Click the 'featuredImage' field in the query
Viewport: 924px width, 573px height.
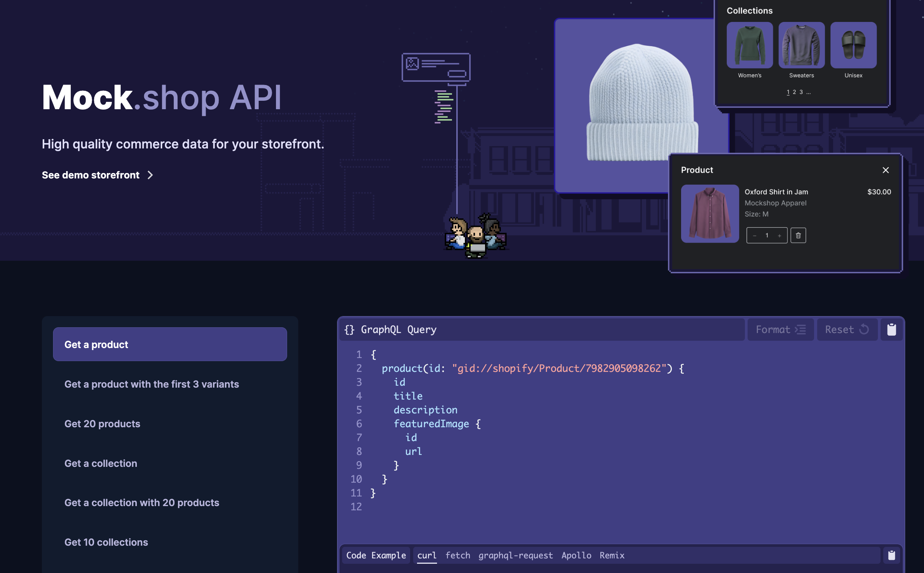431,424
